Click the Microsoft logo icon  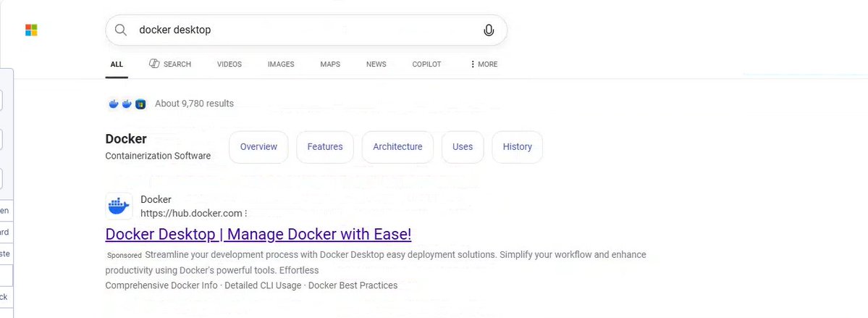(x=31, y=30)
